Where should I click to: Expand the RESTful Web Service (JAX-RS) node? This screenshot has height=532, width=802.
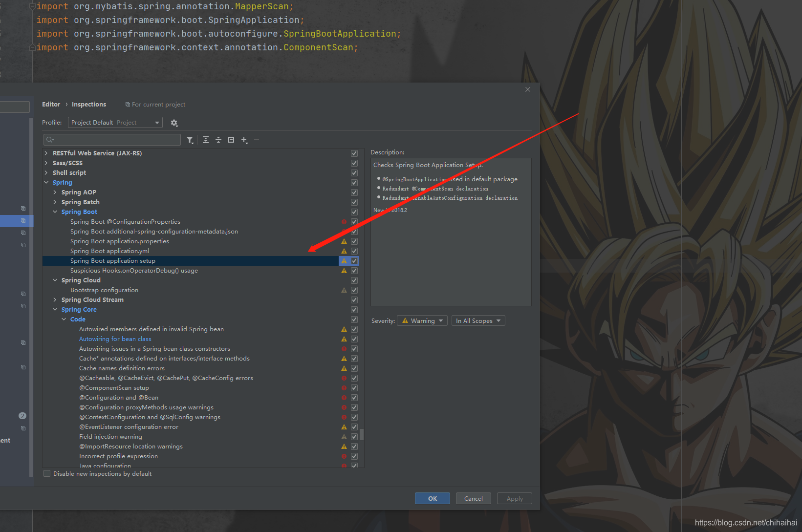point(46,153)
